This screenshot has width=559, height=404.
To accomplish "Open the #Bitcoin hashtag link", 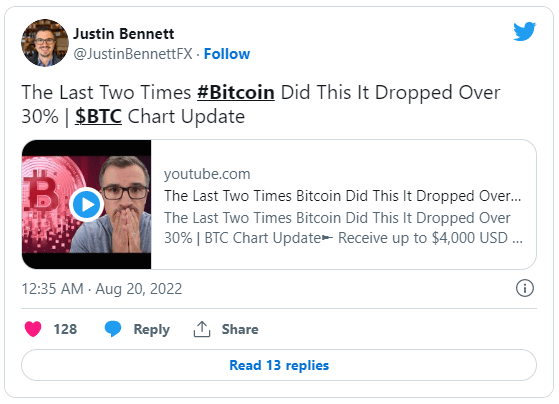I will click(236, 92).
